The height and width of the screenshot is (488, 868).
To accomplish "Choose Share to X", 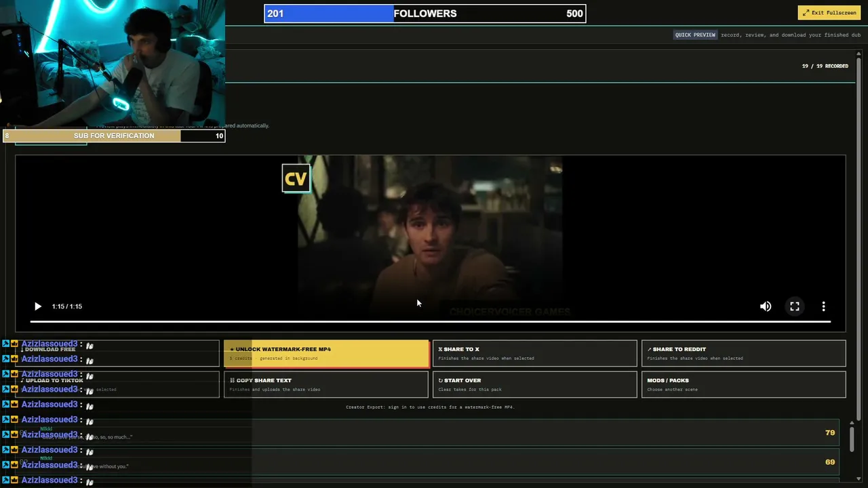I will point(535,354).
